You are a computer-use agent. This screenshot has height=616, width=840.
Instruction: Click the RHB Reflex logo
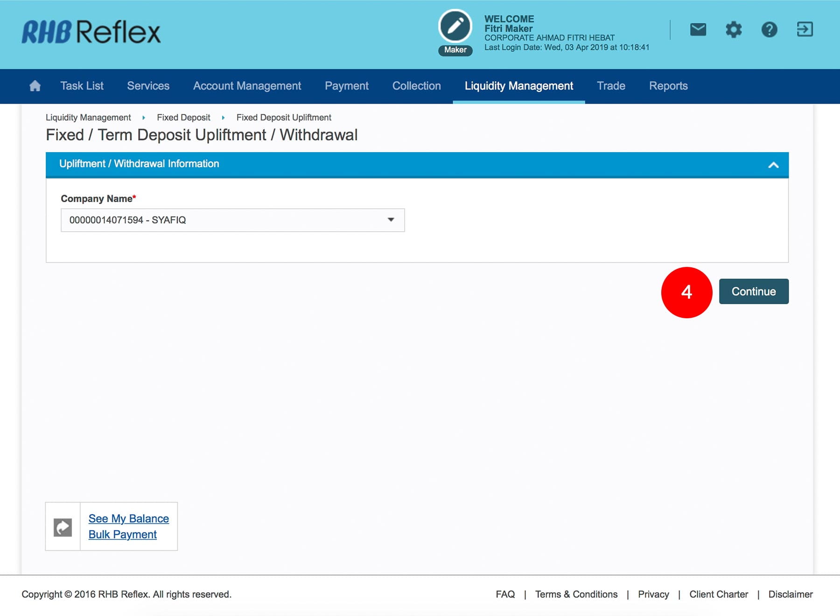(91, 32)
